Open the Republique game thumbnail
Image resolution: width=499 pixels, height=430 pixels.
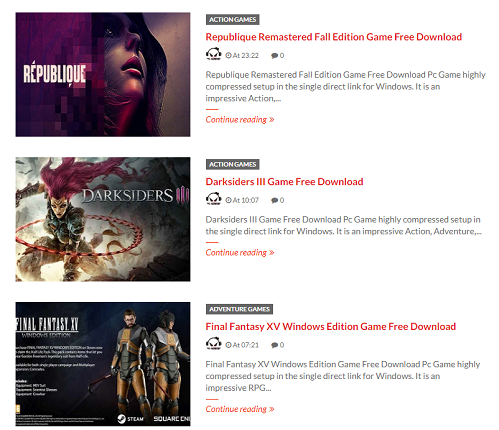tap(103, 75)
